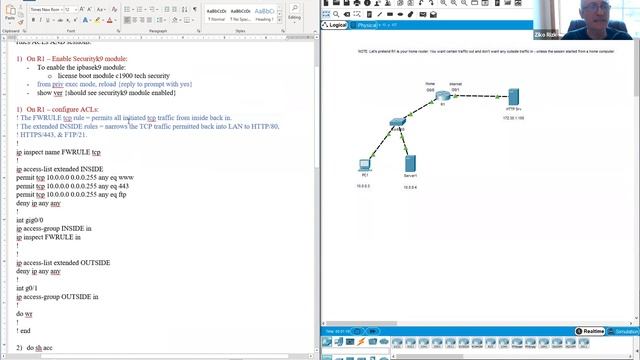Toggle Strikethrough formatting
This screenshot has width=640, height=360.
click(60, 20)
